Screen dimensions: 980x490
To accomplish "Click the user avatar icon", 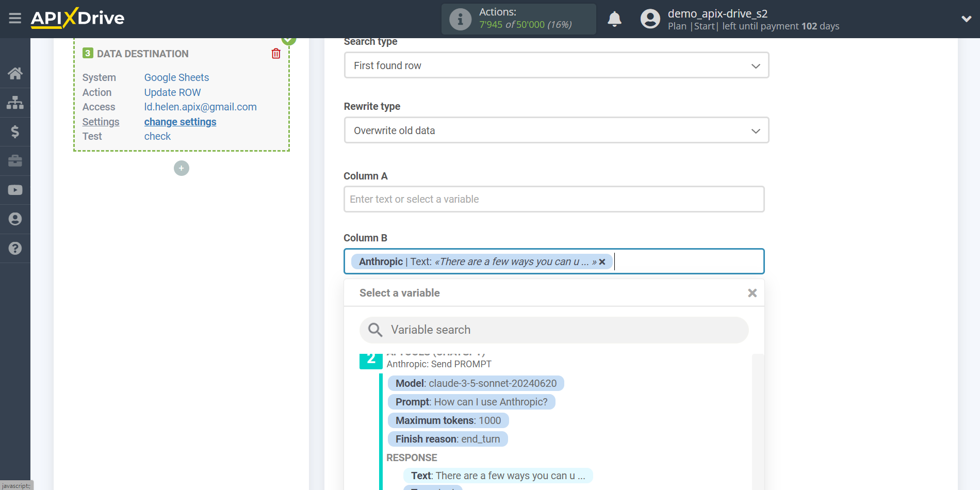I will coord(650,19).
